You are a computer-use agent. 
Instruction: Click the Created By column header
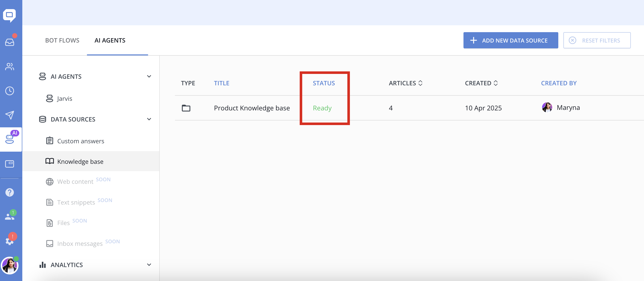(x=559, y=83)
